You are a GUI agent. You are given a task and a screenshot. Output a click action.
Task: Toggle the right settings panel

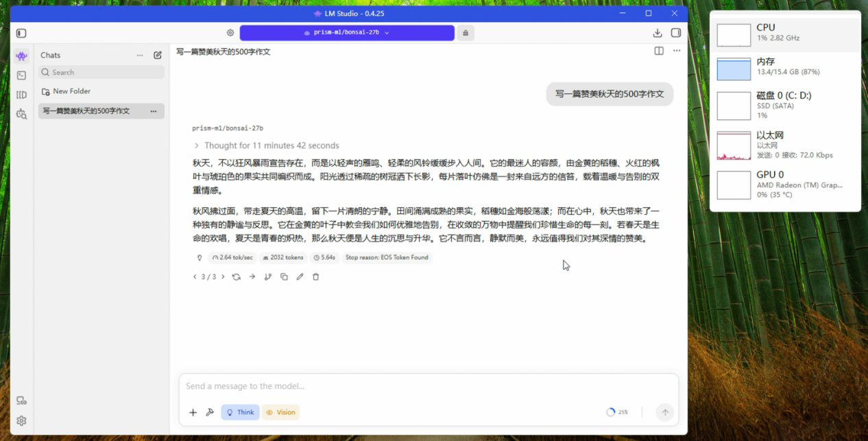(x=676, y=33)
